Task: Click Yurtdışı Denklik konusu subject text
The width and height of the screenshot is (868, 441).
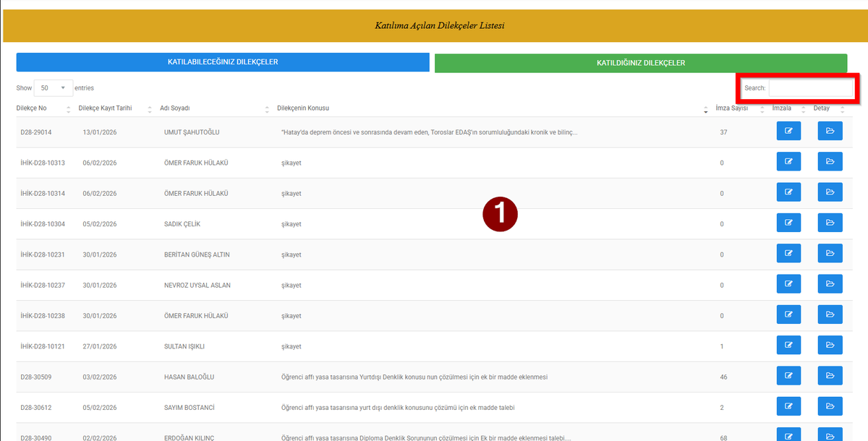Action: (x=414, y=377)
